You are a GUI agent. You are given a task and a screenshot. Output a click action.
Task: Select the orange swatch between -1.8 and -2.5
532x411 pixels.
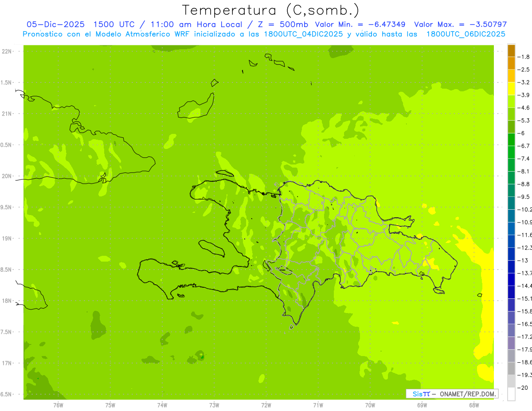click(511, 63)
